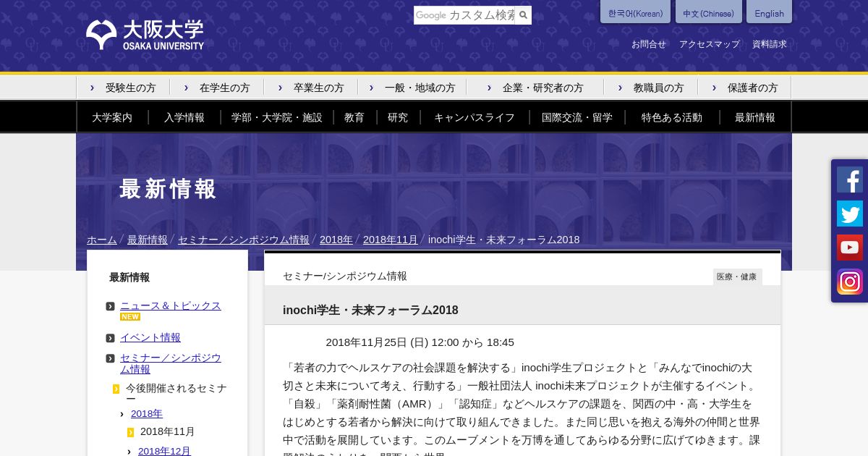
Task: Select 一般・地域の方 audience tab
Action: pyautogui.click(x=412, y=88)
